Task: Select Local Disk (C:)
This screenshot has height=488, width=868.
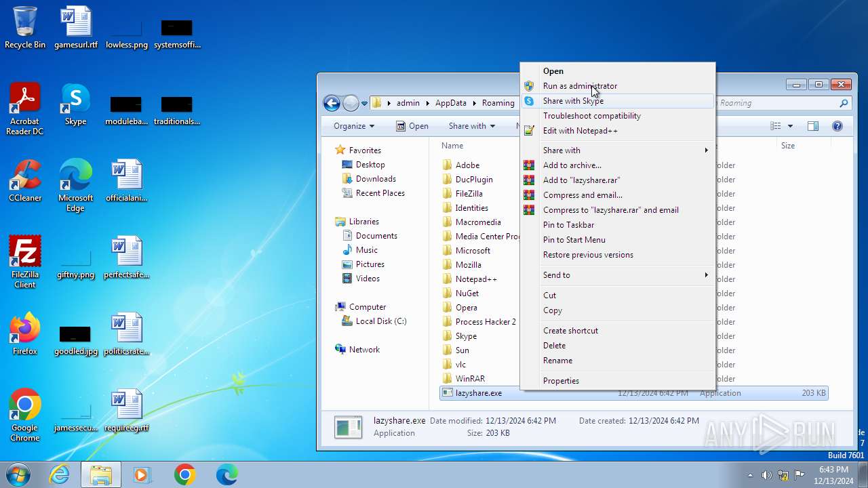Action: tap(381, 321)
